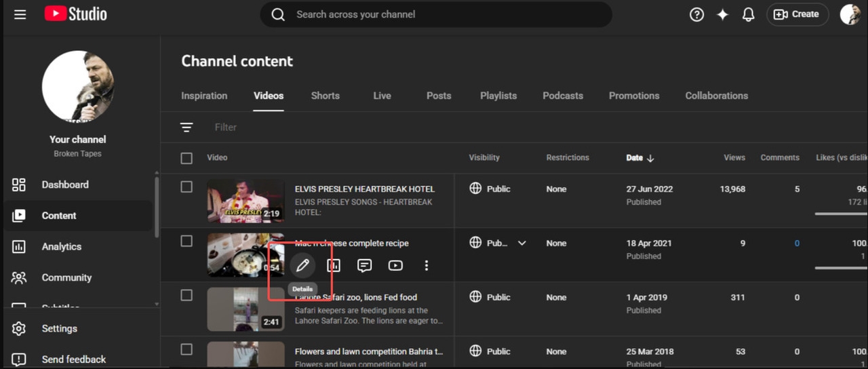868x369 pixels.
Task: Click the Comments column header
Action: point(780,158)
